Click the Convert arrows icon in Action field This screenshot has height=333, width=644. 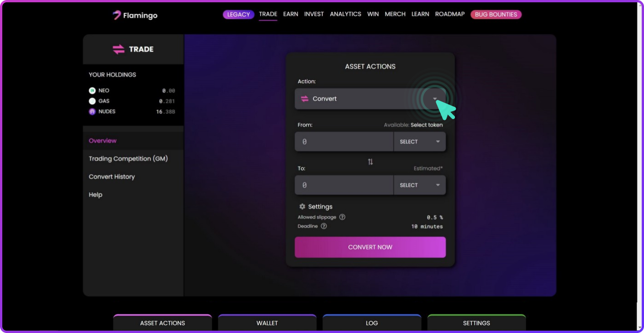pos(304,99)
